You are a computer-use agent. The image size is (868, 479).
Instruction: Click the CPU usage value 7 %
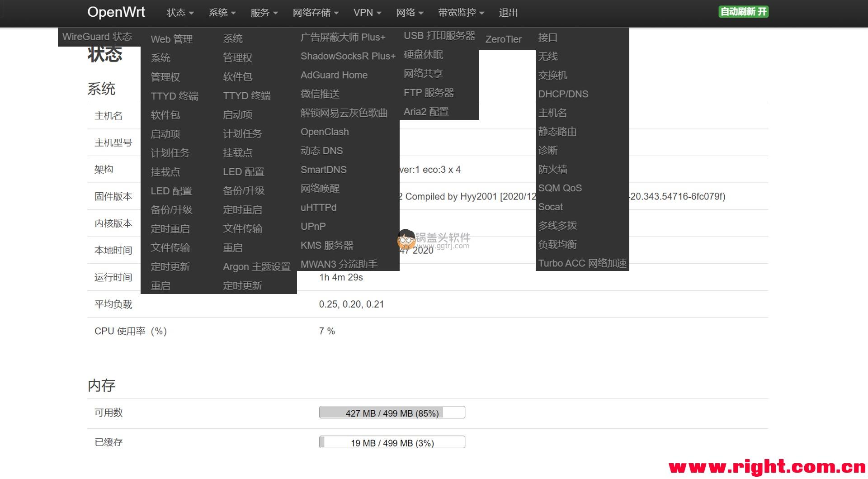[327, 331]
